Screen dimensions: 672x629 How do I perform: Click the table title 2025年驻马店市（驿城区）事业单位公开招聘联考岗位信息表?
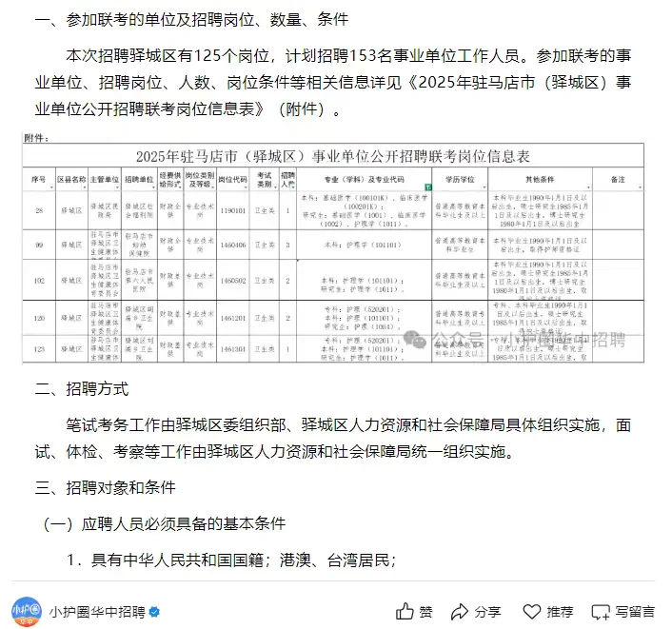[x=333, y=156]
